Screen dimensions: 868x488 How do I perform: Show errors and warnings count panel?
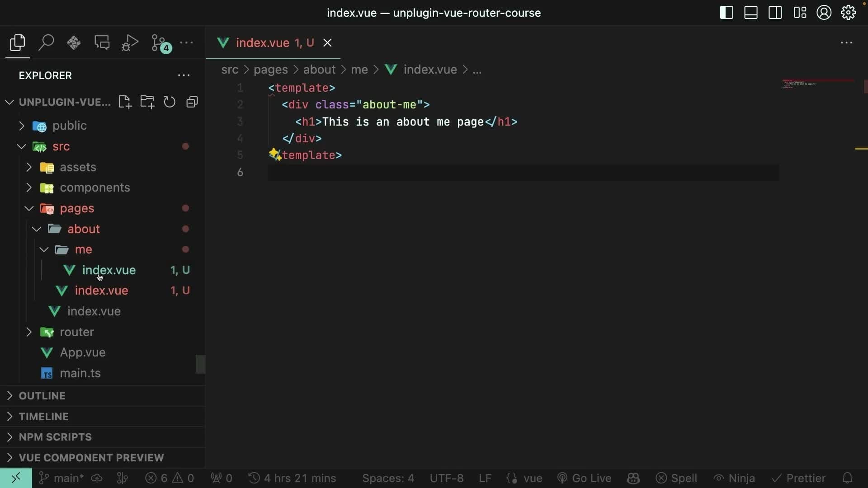tap(170, 478)
